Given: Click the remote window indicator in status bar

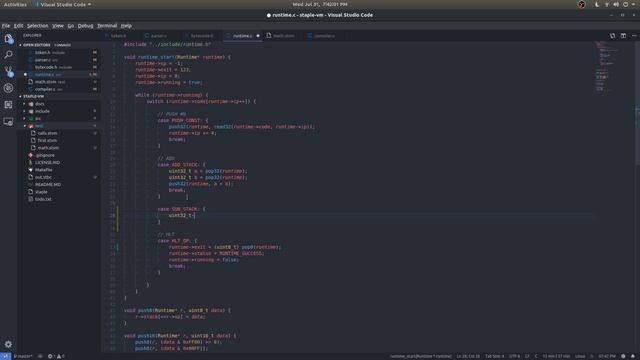Looking at the screenshot, I should pos(5,356).
